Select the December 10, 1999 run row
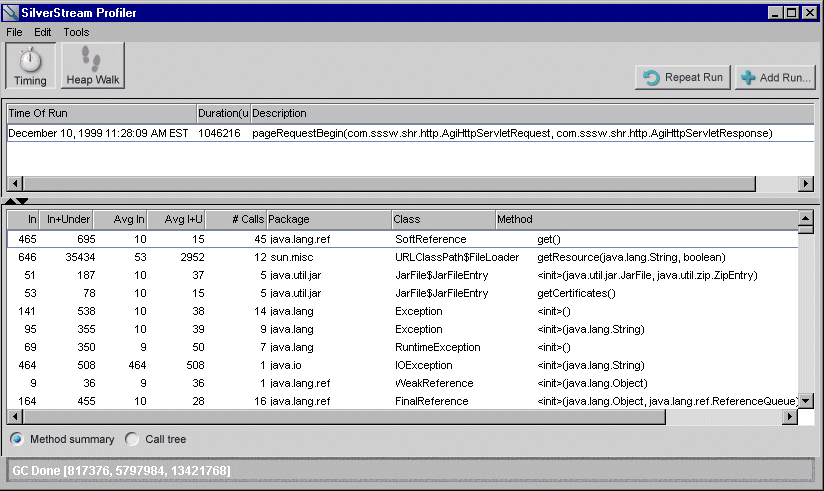Image resolution: width=824 pixels, height=491 pixels. tap(410, 133)
